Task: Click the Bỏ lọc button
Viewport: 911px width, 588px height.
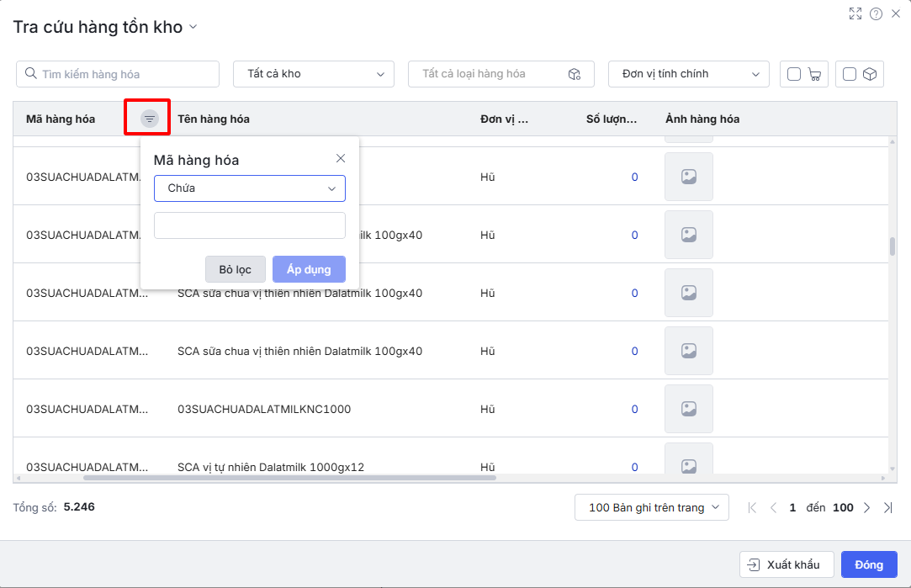Action: point(235,269)
